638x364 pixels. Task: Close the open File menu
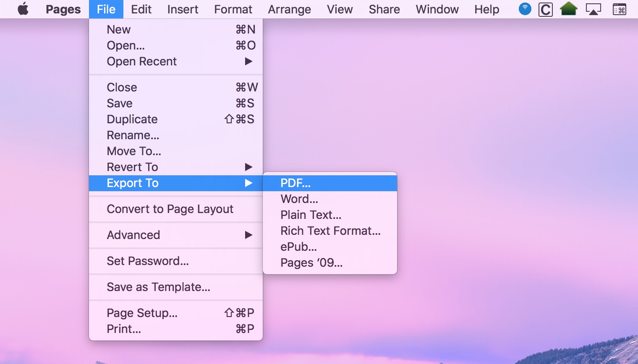[106, 9]
